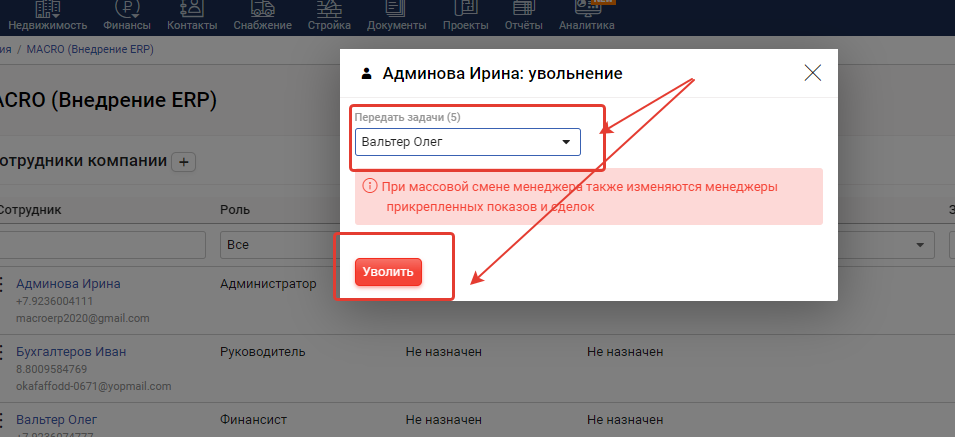Open Вальтер Олег employee profile link
The width and height of the screenshot is (955, 437).
click(x=56, y=419)
